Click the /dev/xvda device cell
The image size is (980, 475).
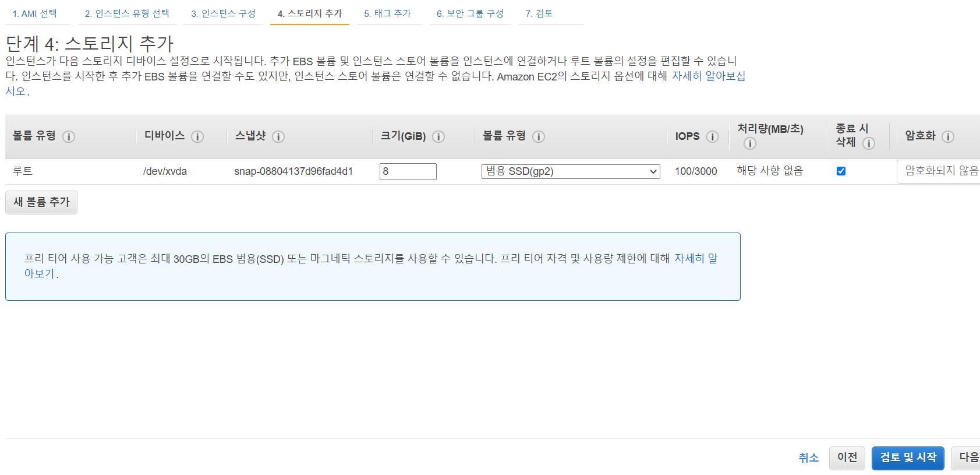pyautogui.click(x=165, y=171)
